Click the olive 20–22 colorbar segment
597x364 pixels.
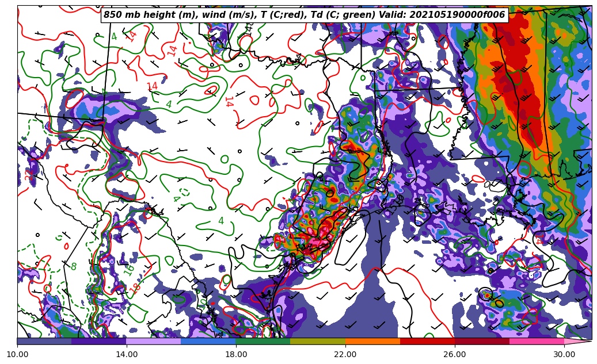pyautogui.click(x=318, y=341)
